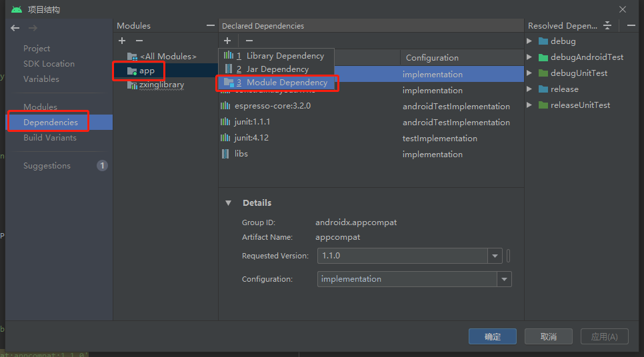Click the Android logo icon
Screen dimensions: 644x357
point(17,9)
